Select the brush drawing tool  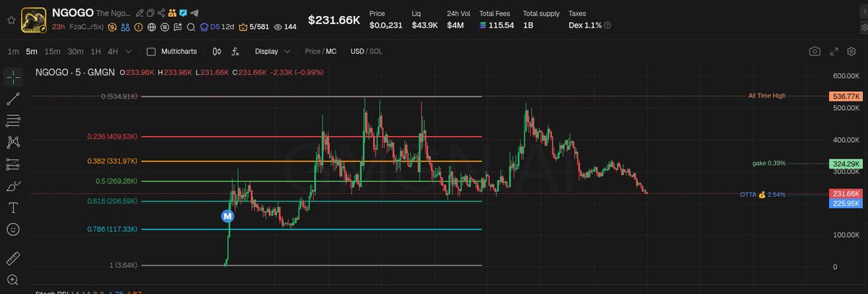click(x=13, y=186)
